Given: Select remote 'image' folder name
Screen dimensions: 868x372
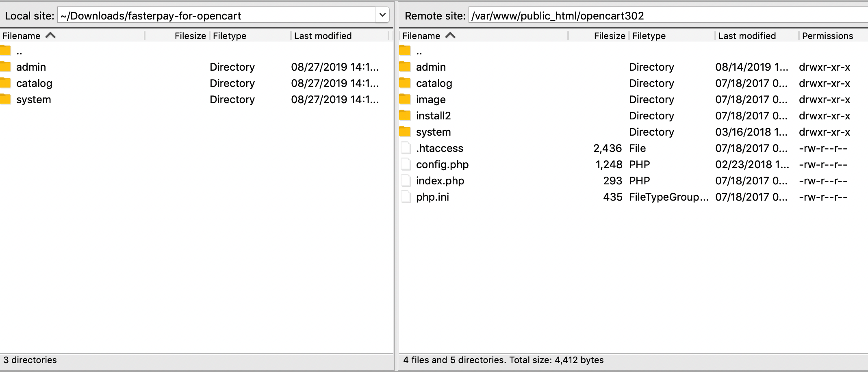Looking at the screenshot, I should click(x=431, y=99).
